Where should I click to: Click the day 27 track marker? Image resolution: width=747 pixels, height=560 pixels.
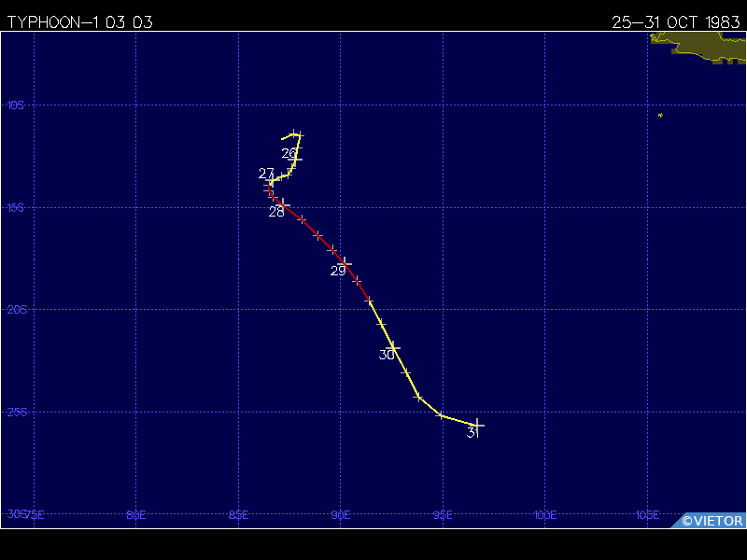coord(271,182)
